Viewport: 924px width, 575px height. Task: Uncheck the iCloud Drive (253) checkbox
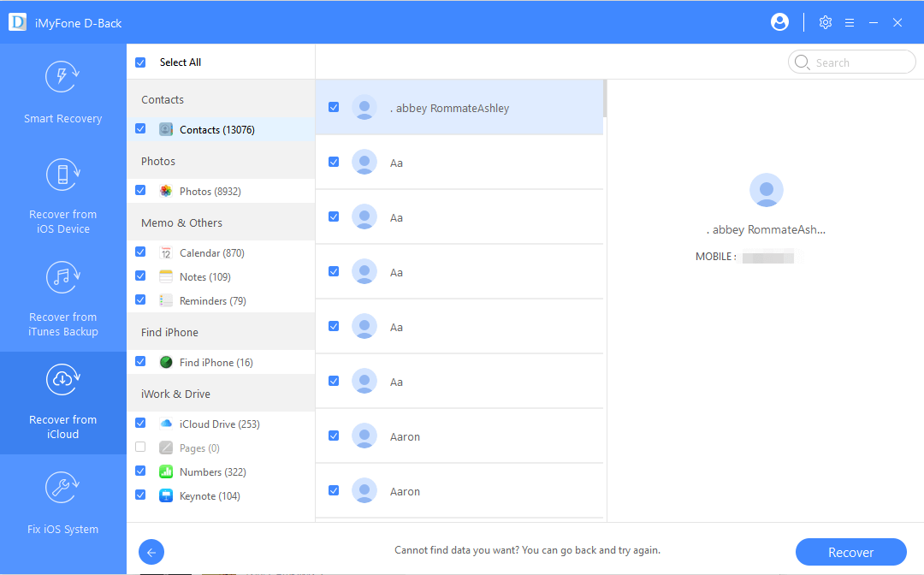coord(140,423)
